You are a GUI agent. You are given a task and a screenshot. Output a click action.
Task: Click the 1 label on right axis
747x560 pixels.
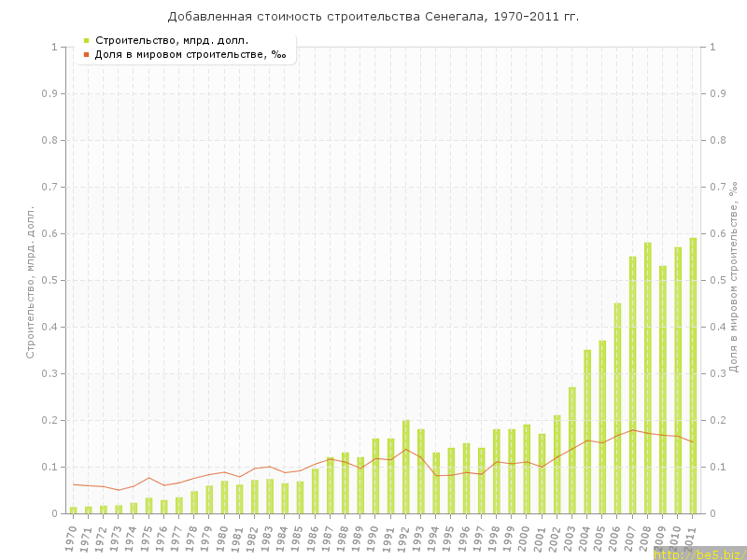click(713, 47)
